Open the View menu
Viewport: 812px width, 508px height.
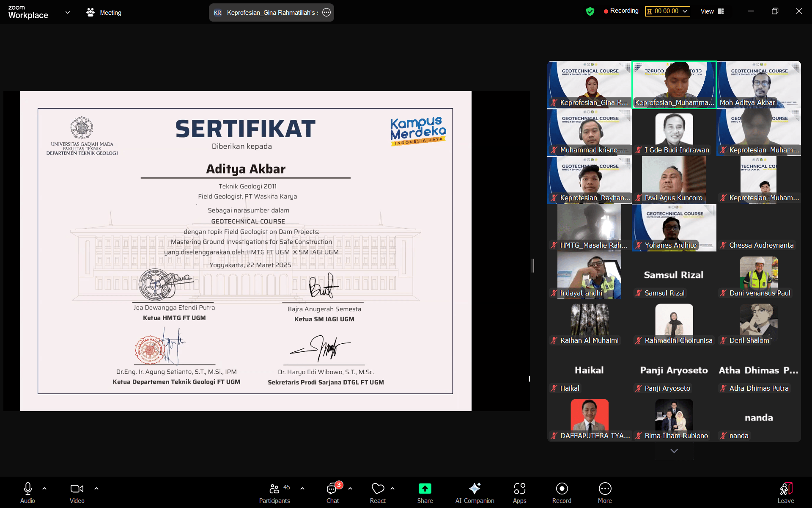712,11
